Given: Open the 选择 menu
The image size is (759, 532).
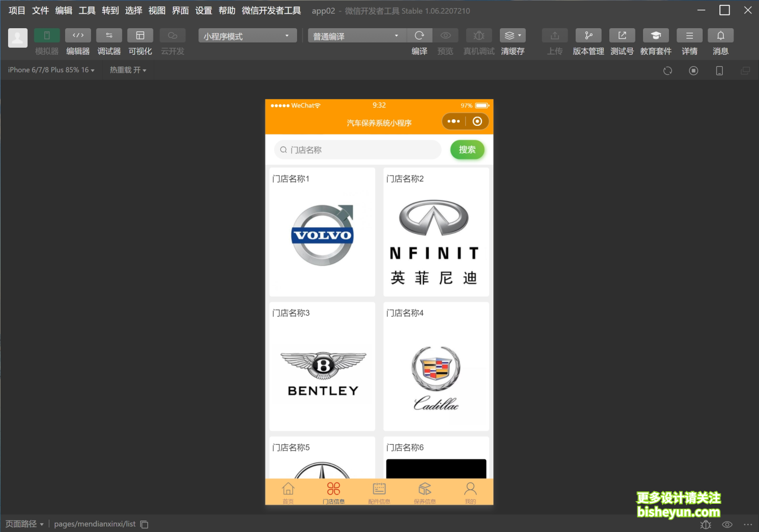Looking at the screenshot, I should pos(133,10).
